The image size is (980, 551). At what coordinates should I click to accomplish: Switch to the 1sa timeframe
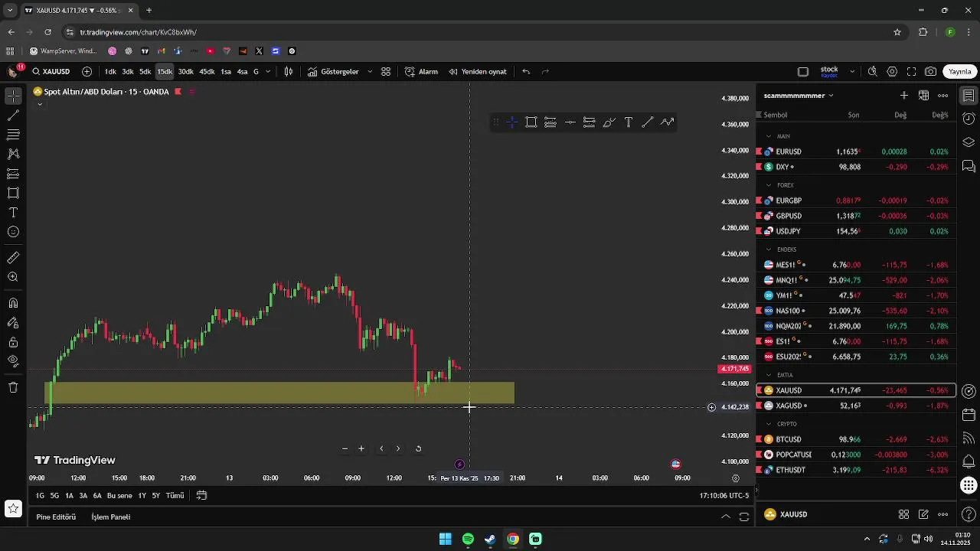[x=226, y=71]
